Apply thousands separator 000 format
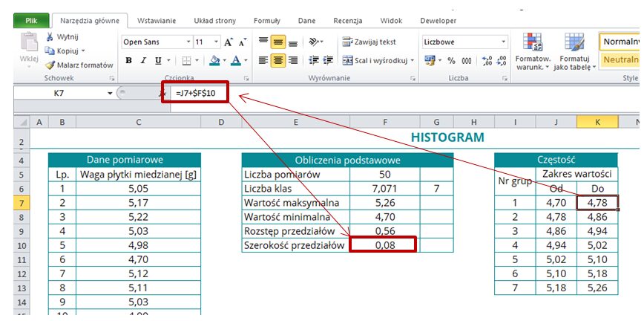 click(467, 61)
